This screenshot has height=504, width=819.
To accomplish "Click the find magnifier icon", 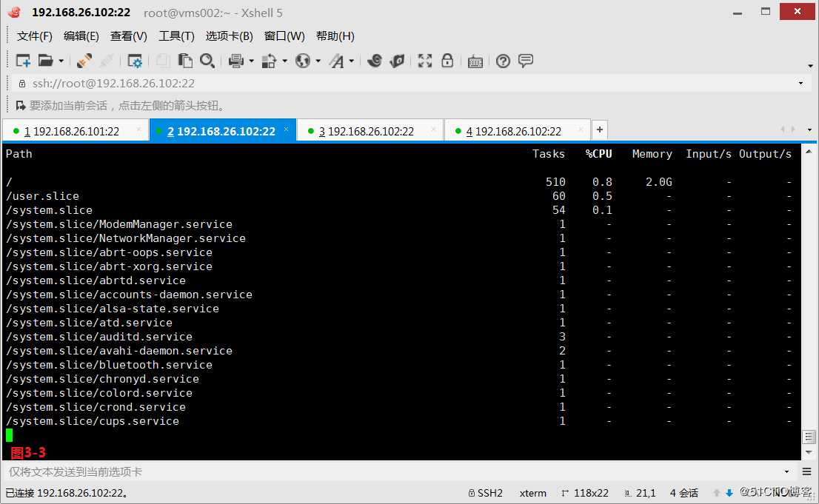I will click(x=207, y=61).
